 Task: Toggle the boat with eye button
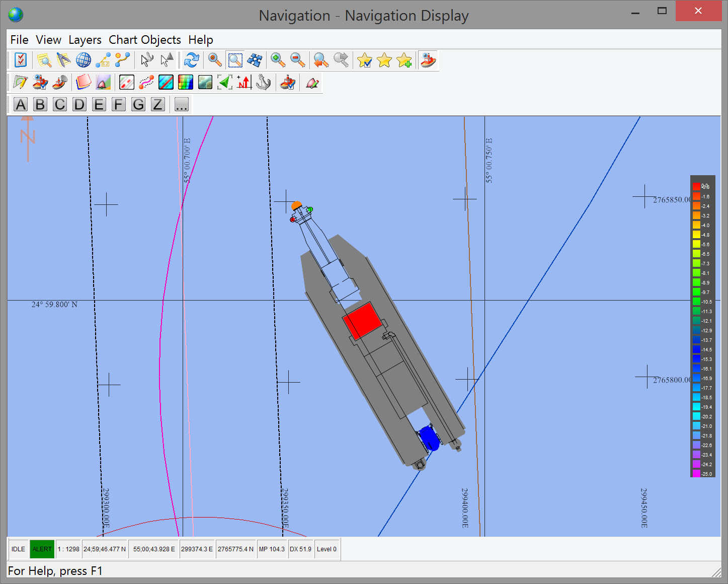[x=428, y=60]
